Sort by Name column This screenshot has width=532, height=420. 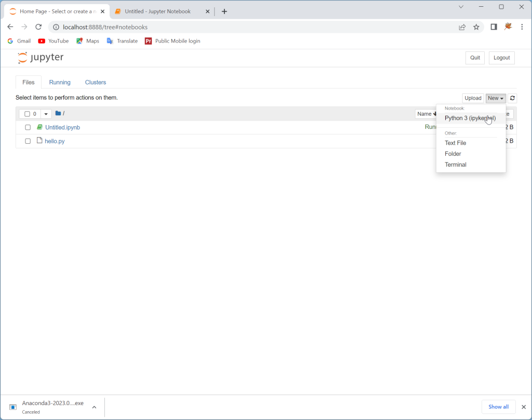(426, 114)
